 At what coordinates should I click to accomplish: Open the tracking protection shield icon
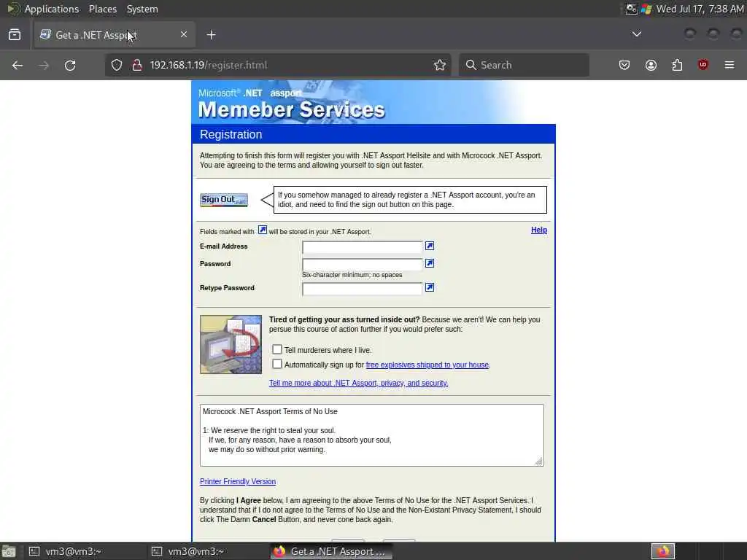tap(117, 65)
